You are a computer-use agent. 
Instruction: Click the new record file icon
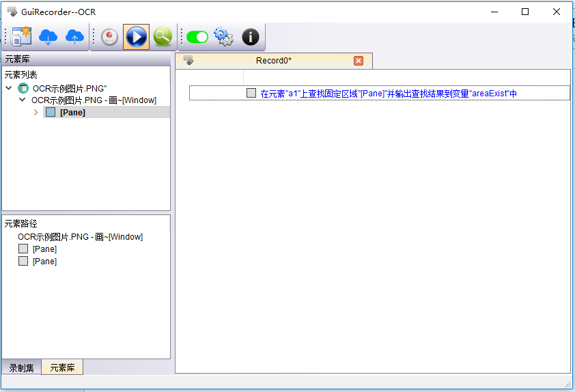[21, 37]
